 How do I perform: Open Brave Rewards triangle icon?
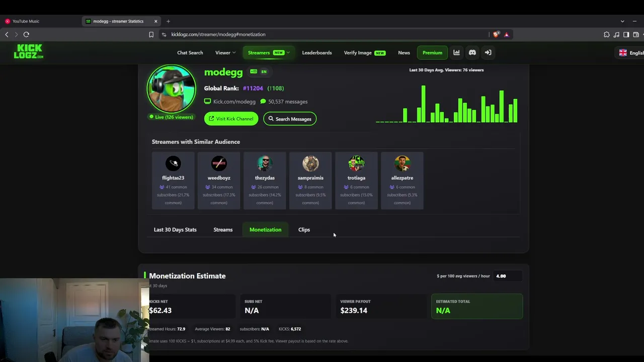pyautogui.click(x=507, y=34)
